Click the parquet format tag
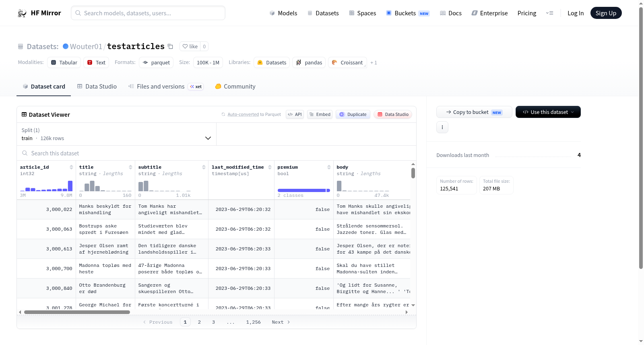The width and height of the screenshot is (644, 345). (x=156, y=62)
